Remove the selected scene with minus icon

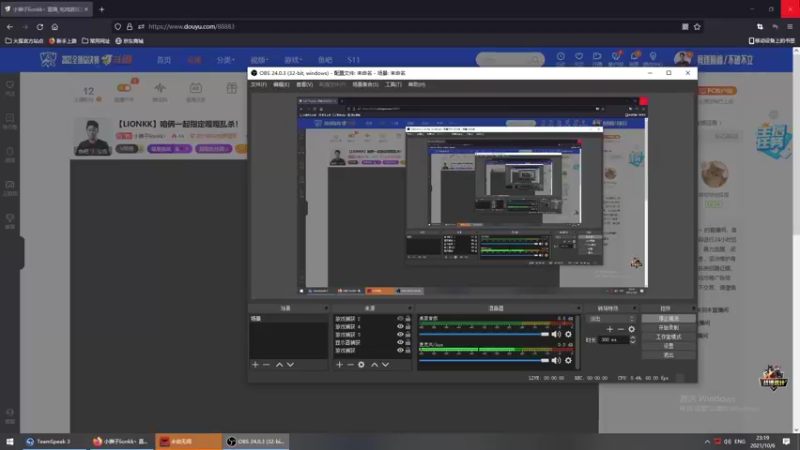pyautogui.click(x=266, y=365)
